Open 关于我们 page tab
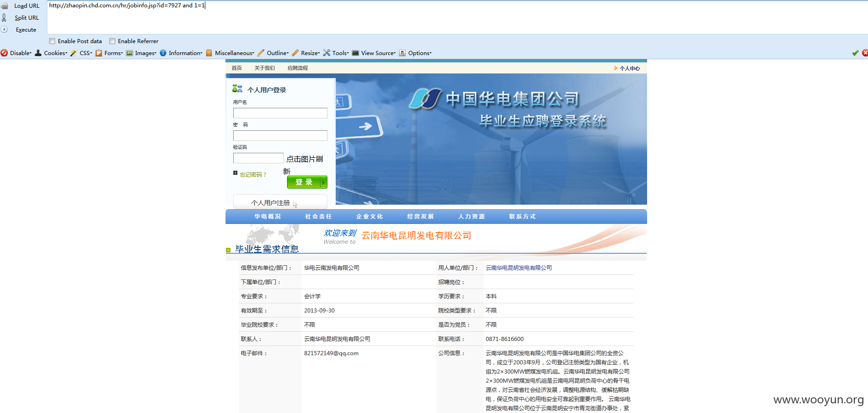Image resolution: width=868 pixels, height=413 pixels. [265, 68]
